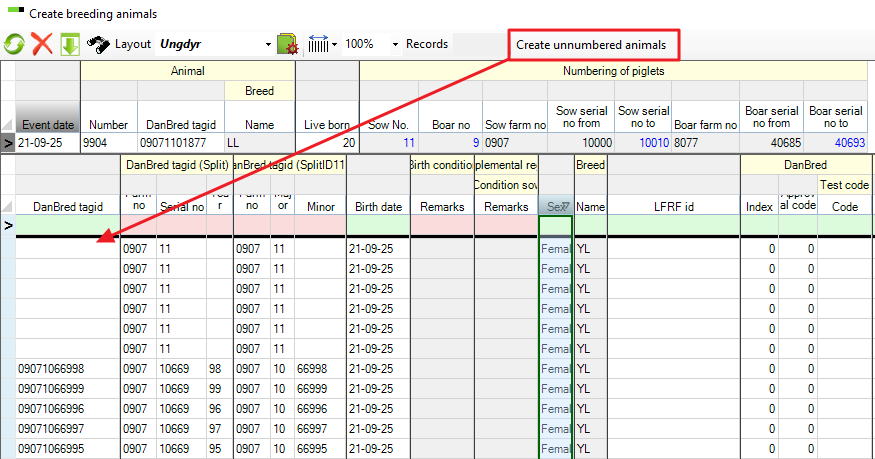Click the Sow No. column header
Screen dimensions: 875x459
pyautogui.click(x=388, y=117)
